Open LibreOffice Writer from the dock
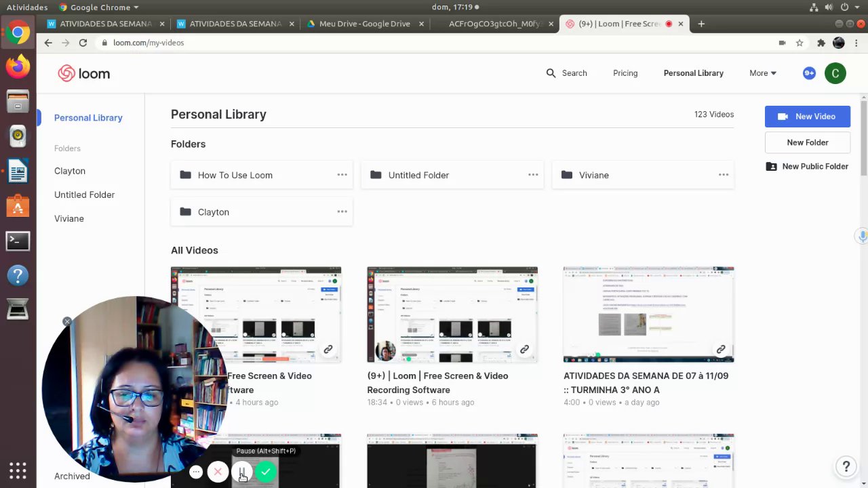Image resolution: width=868 pixels, height=488 pixels. click(18, 171)
